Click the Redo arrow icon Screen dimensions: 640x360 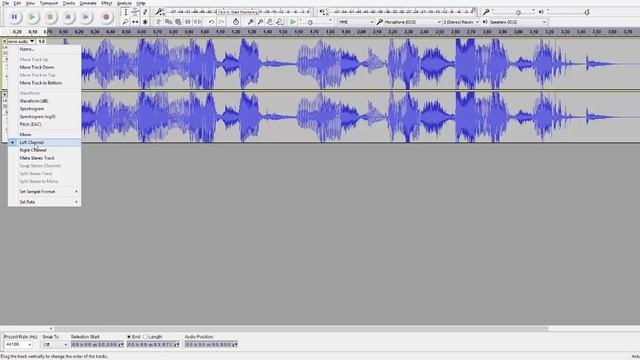click(x=221, y=22)
